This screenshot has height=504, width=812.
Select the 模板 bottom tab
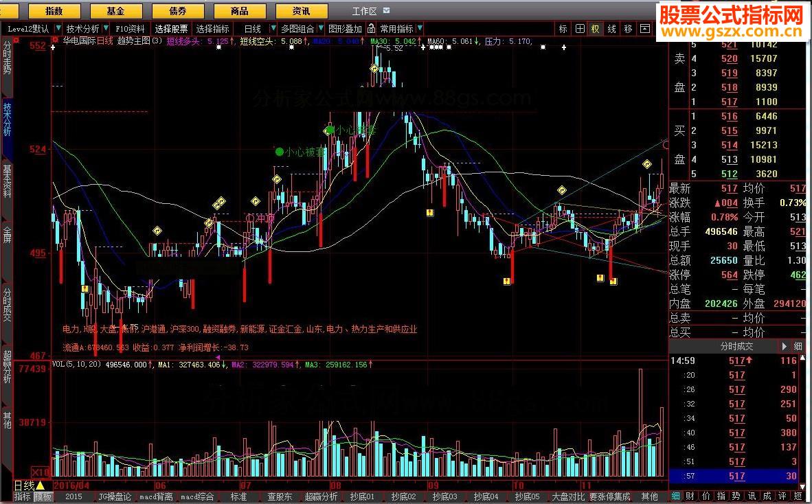[x=43, y=496]
